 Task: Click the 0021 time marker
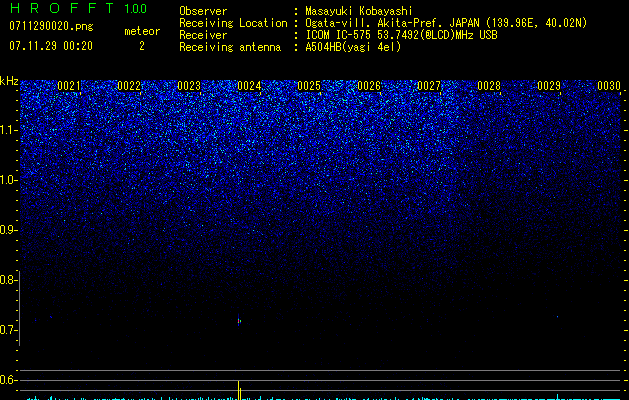pos(69,86)
